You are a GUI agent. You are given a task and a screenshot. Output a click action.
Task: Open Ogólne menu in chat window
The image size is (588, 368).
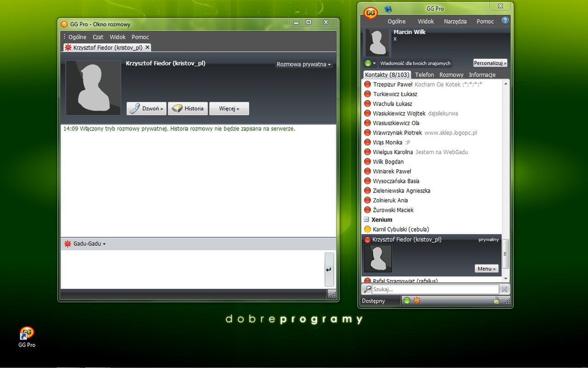pyautogui.click(x=77, y=37)
